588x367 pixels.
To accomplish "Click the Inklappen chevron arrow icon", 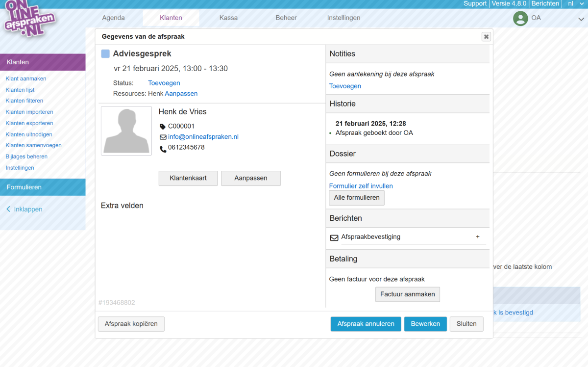I will click(x=8, y=210).
